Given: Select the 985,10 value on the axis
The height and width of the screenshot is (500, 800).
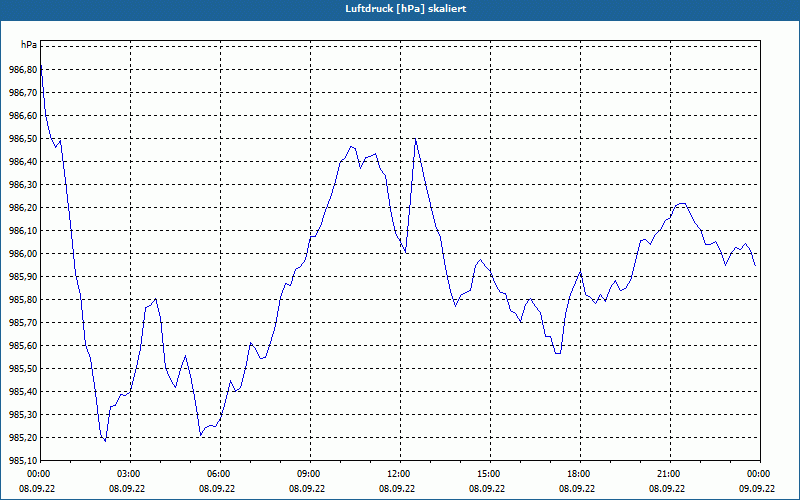Looking at the screenshot, I should point(23,460).
